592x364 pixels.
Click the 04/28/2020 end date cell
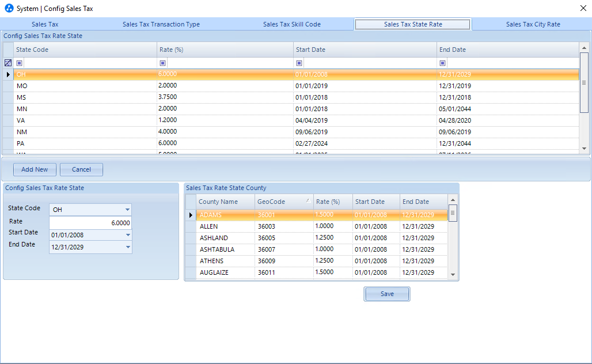[508, 120]
